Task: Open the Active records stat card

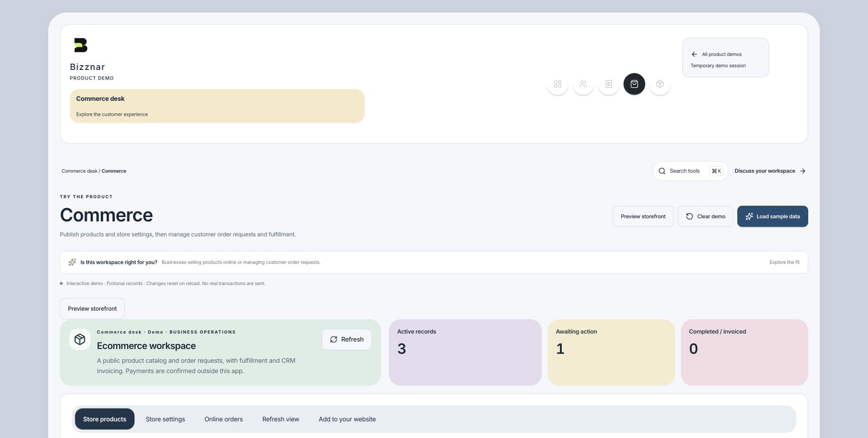Action: [465, 352]
